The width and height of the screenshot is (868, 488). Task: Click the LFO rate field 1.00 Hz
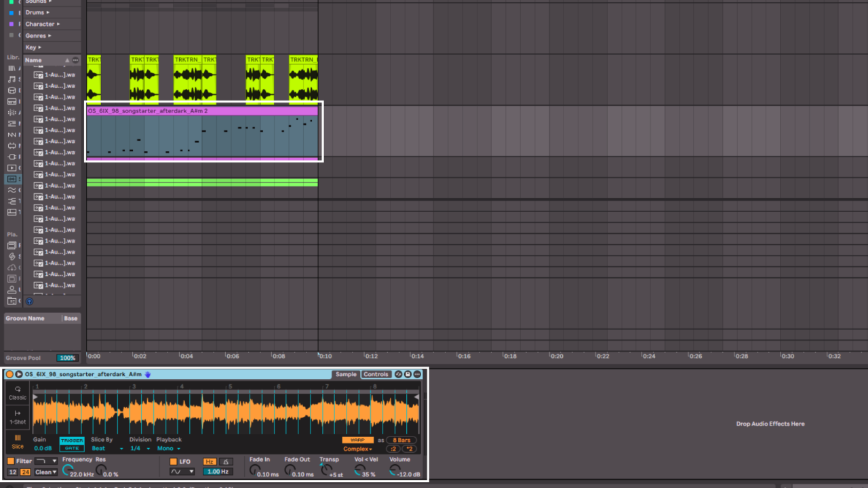click(x=216, y=472)
